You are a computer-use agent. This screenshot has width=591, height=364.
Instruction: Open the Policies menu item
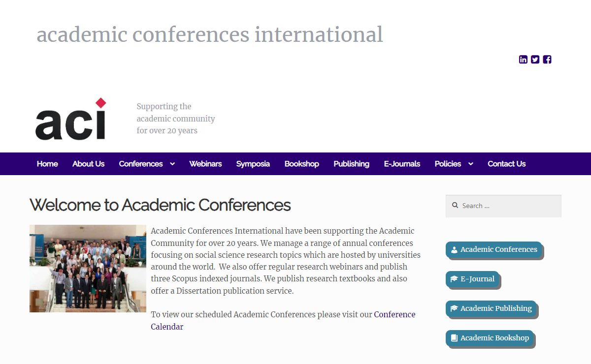point(448,164)
